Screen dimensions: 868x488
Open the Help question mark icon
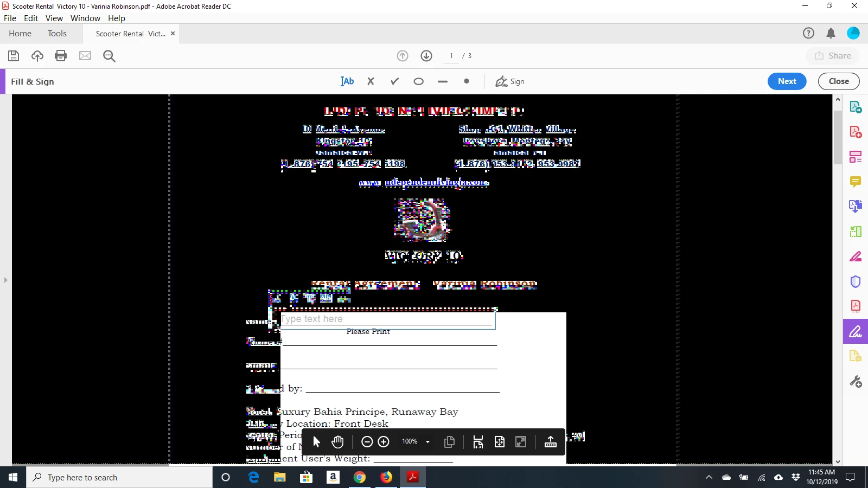pyautogui.click(x=808, y=33)
